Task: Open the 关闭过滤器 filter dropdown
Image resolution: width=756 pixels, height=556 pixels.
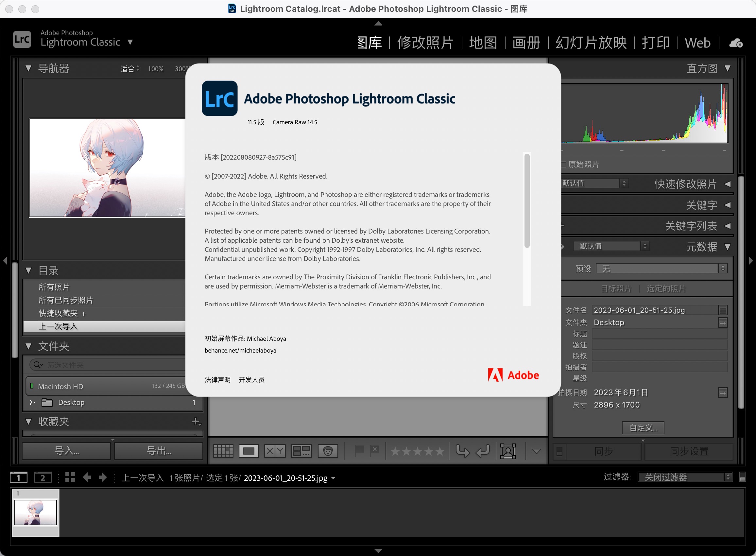Action: pyautogui.click(x=685, y=477)
